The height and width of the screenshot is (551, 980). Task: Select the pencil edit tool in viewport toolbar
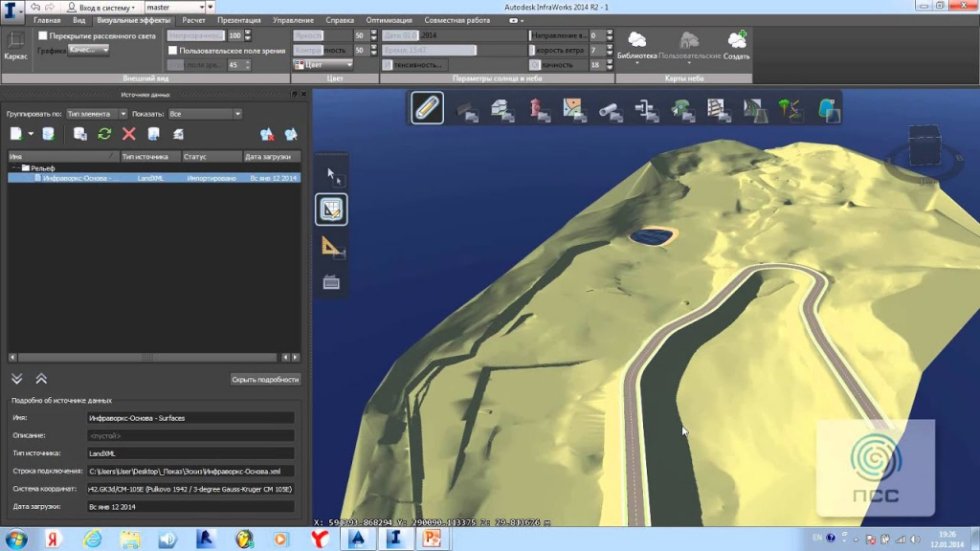427,108
